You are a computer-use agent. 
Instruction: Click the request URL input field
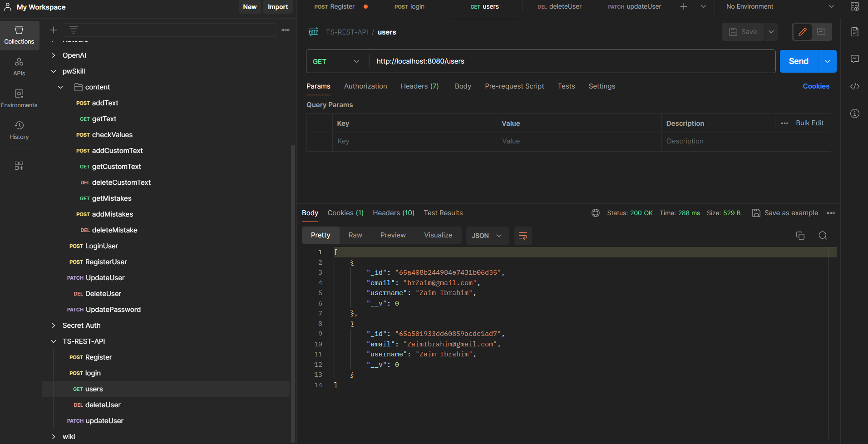572,61
